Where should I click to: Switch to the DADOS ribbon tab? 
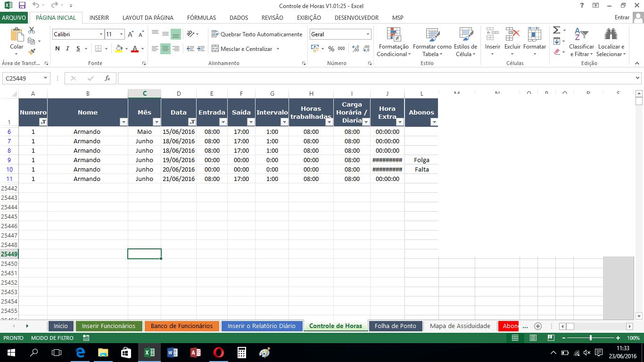239,17
